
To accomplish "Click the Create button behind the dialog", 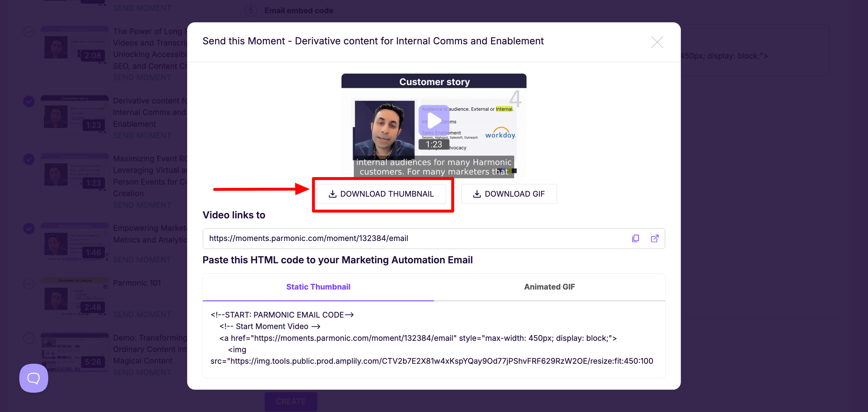I will tap(291, 401).
